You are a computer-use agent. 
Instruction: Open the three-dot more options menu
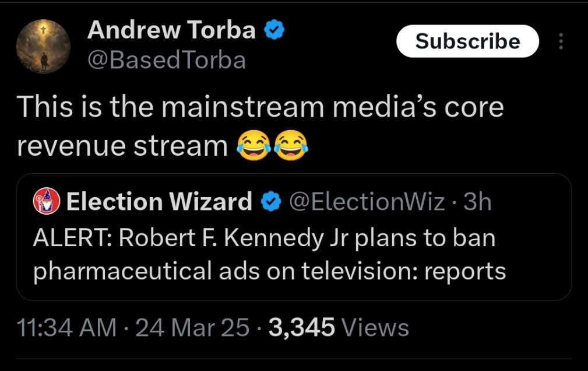click(561, 41)
